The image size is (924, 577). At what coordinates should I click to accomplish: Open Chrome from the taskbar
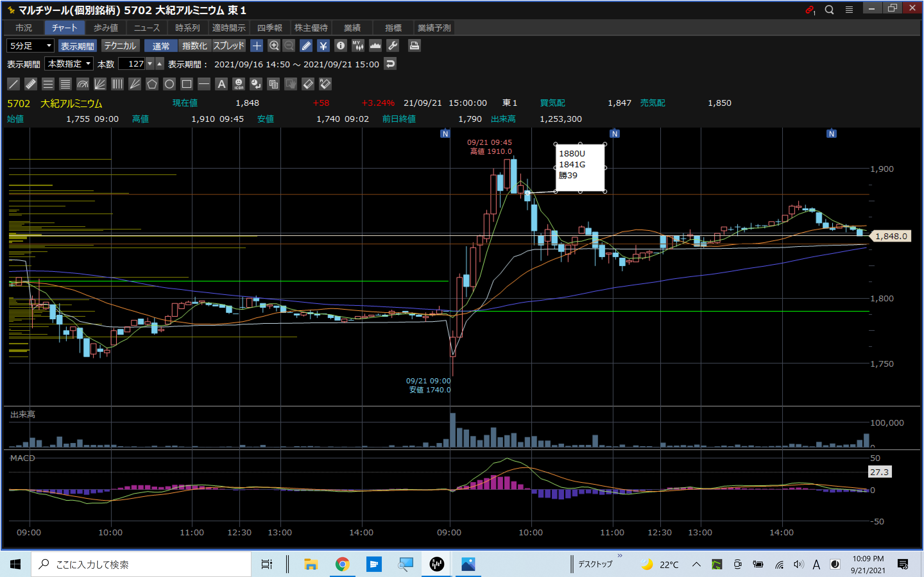342,564
